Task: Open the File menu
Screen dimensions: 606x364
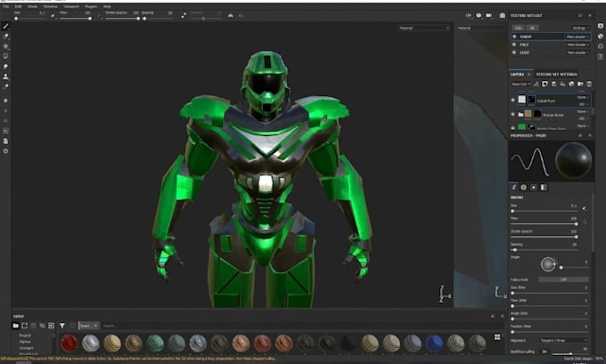Action: point(6,6)
